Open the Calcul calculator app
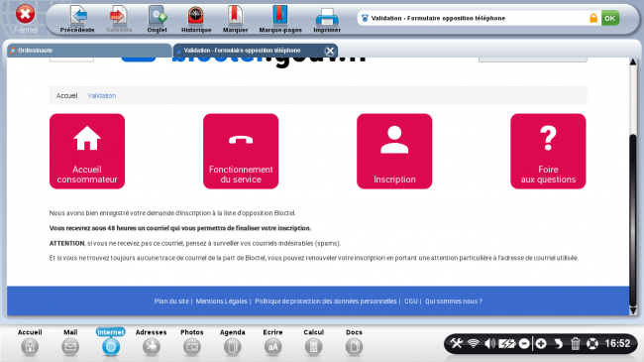The height and width of the screenshot is (362, 644). (x=313, y=342)
